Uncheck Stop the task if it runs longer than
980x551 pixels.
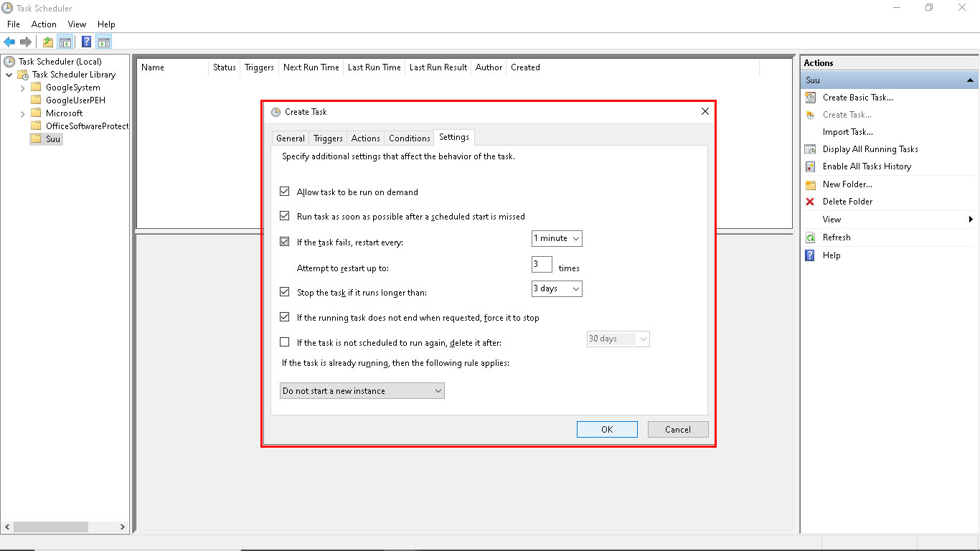pos(285,291)
